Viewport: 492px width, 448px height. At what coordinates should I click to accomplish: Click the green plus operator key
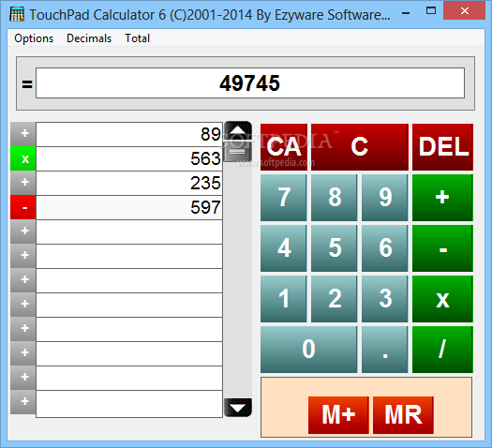(x=442, y=198)
